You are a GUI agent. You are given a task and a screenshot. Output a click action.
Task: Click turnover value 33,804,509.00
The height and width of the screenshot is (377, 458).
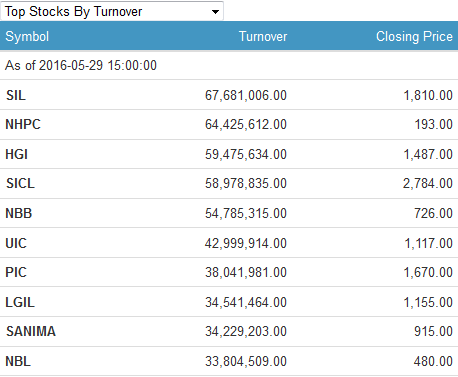(246, 361)
